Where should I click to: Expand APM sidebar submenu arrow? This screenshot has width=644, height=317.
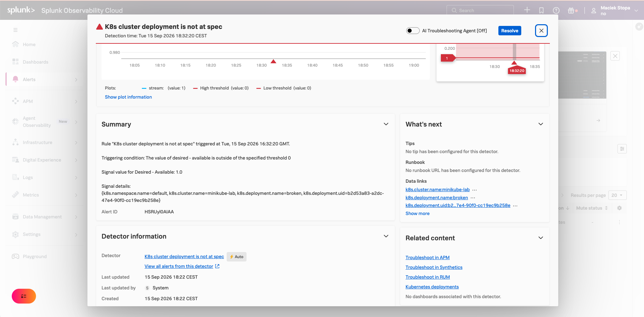pos(76,101)
